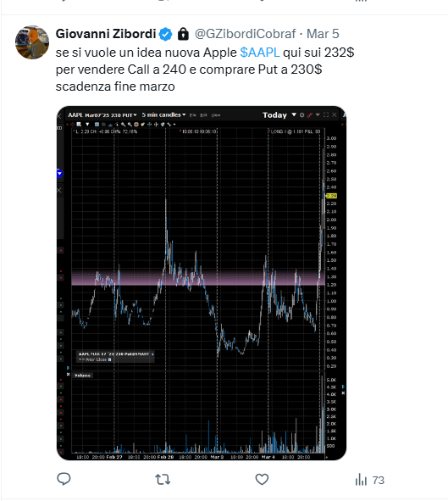Open Giovanni Zibordi's profile avatar
This screenshot has height=501, width=448.
coord(32,42)
